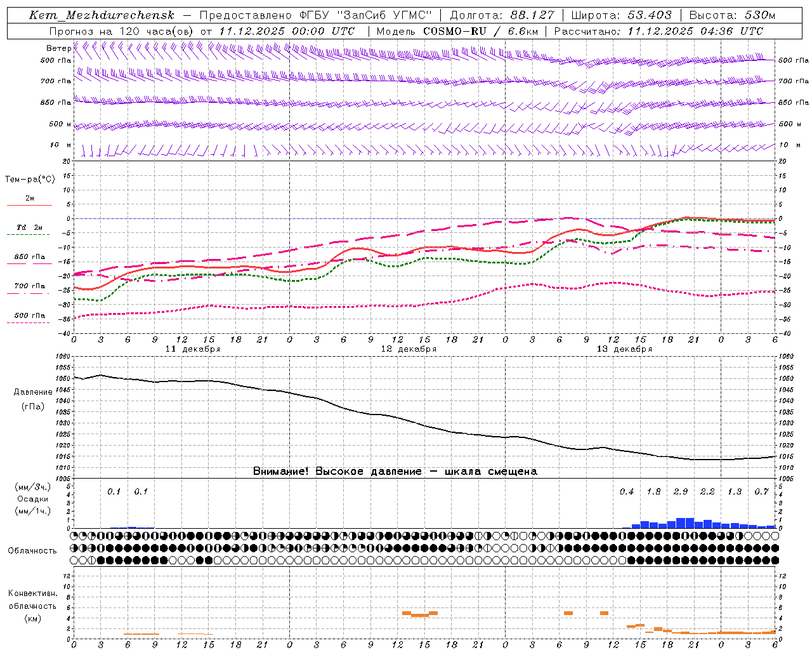Click the Конвективн. label text

(33, 594)
